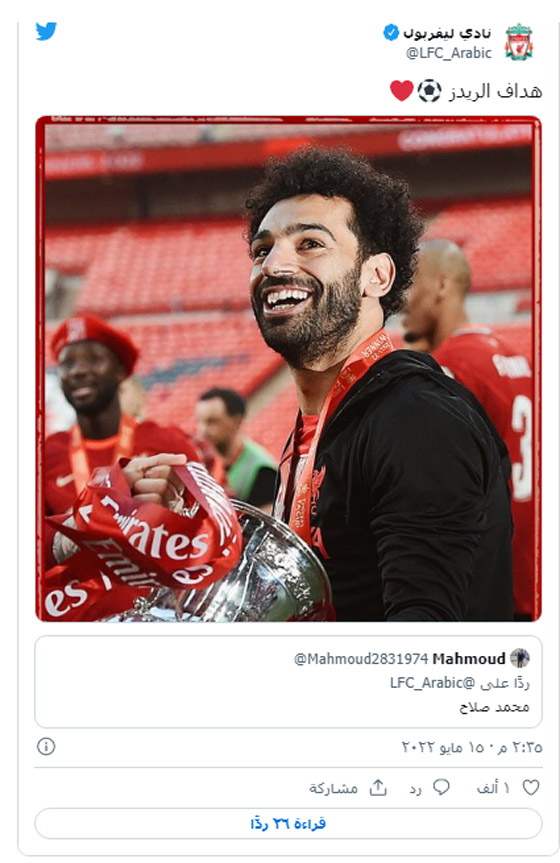Open the quoted reply text محمد صلاح
This screenshot has width=560, height=863.
pos(494,707)
